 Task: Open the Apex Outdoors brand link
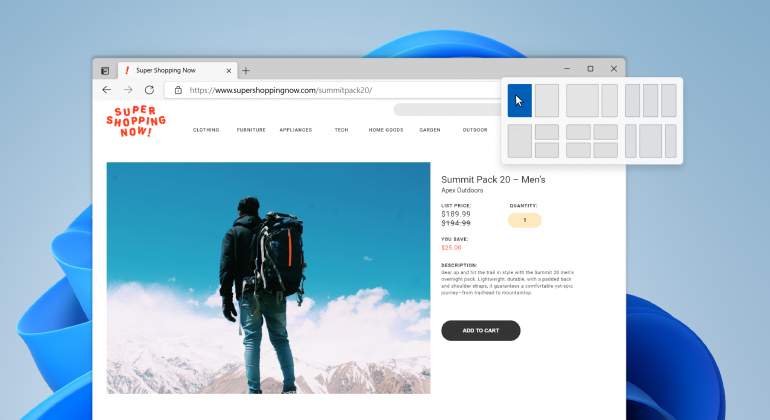(462, 190)
